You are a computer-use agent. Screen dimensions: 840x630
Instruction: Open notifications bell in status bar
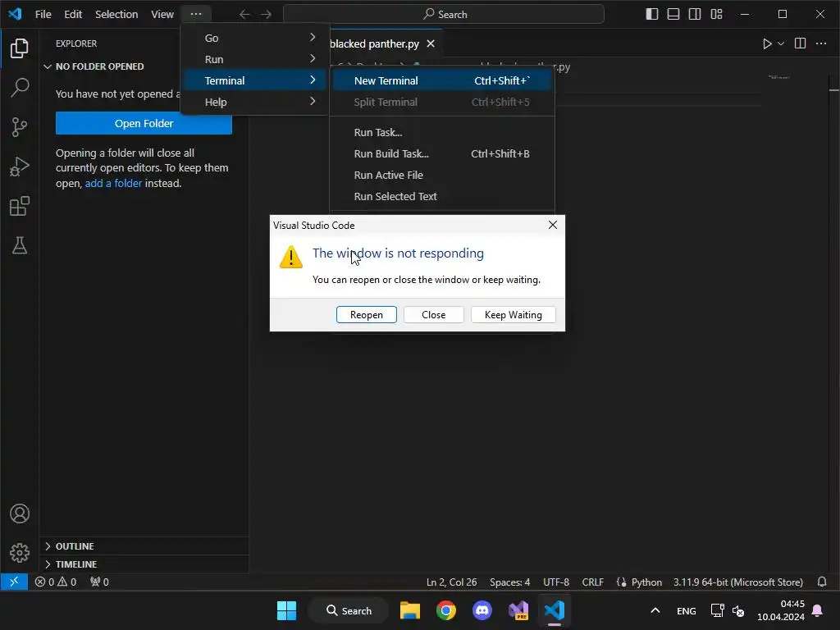(822, 582)
